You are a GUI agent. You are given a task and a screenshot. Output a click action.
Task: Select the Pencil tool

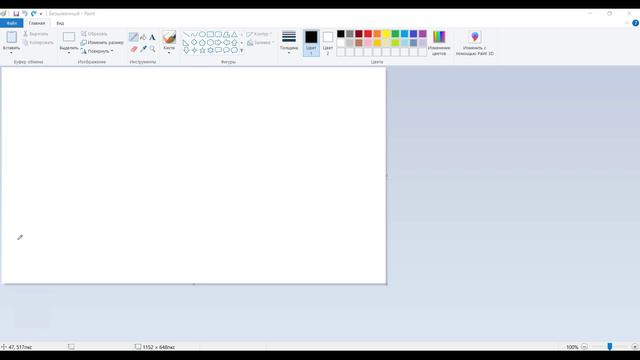tap(133, 37)
